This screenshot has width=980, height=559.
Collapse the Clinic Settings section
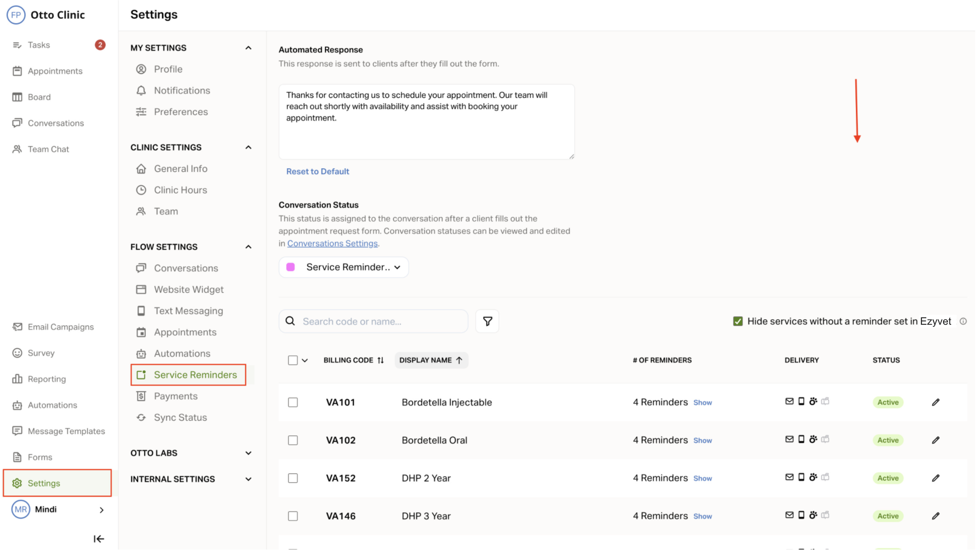point(249,148)
